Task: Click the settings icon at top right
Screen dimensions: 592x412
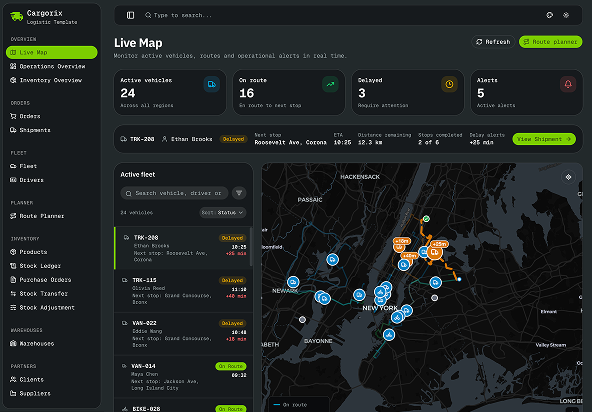Action: point(566,15)
